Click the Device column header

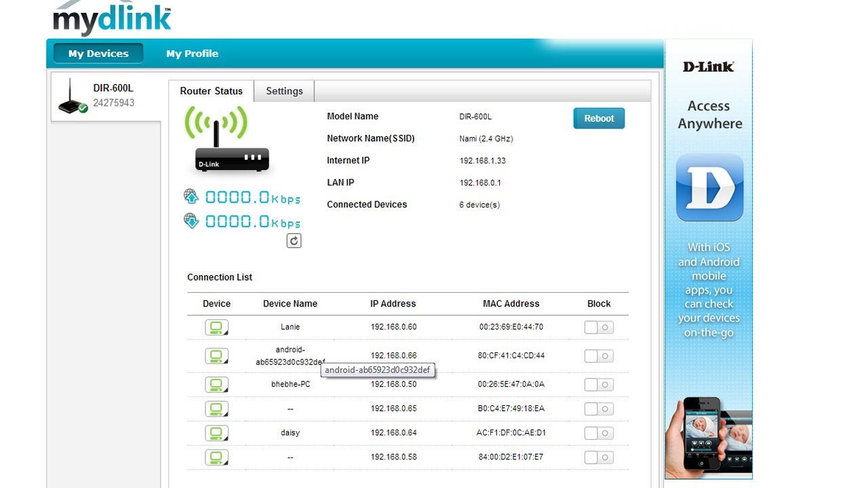[216, 304]
